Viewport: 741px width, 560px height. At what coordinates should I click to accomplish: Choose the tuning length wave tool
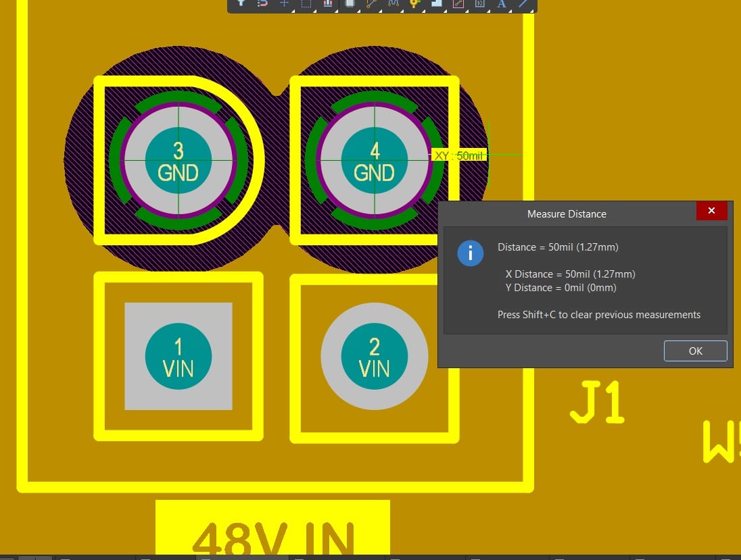click(393, 3)
